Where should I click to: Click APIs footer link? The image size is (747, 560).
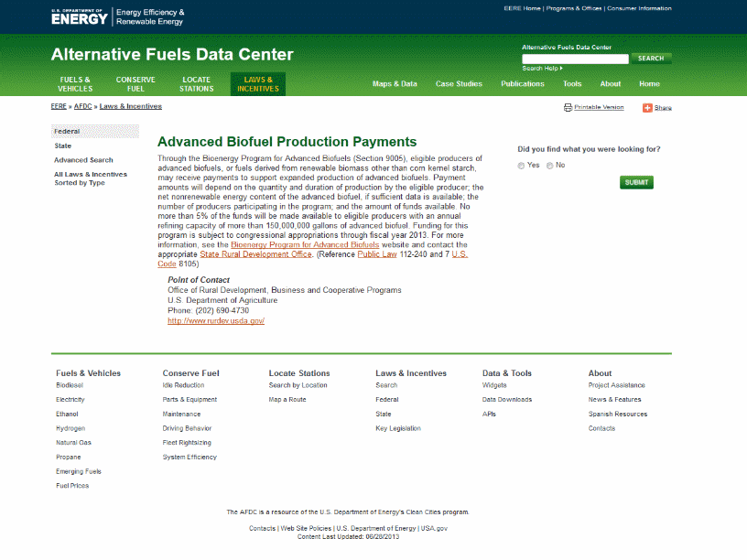[x=489, y=415]
